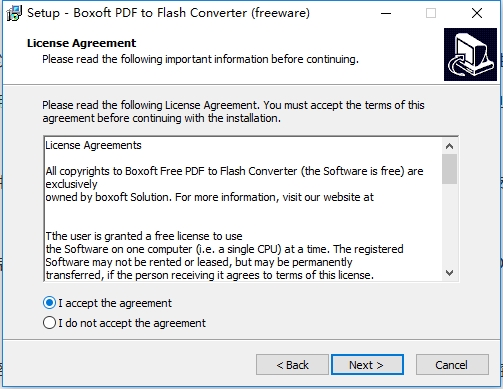Click the 'transferred, if the person receiving' license line
The image size is (503, 389).
(x=210, y=275)
